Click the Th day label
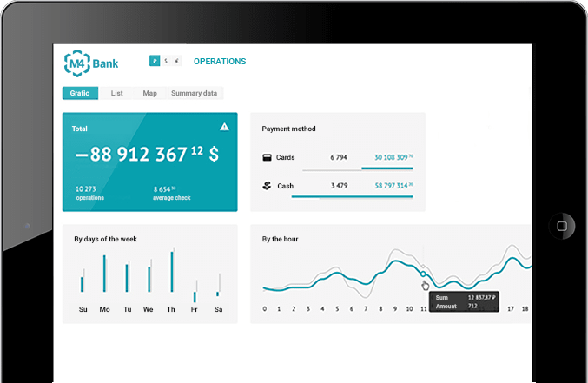The height and width of the screenshot is (383, 588). pos(171,309)
